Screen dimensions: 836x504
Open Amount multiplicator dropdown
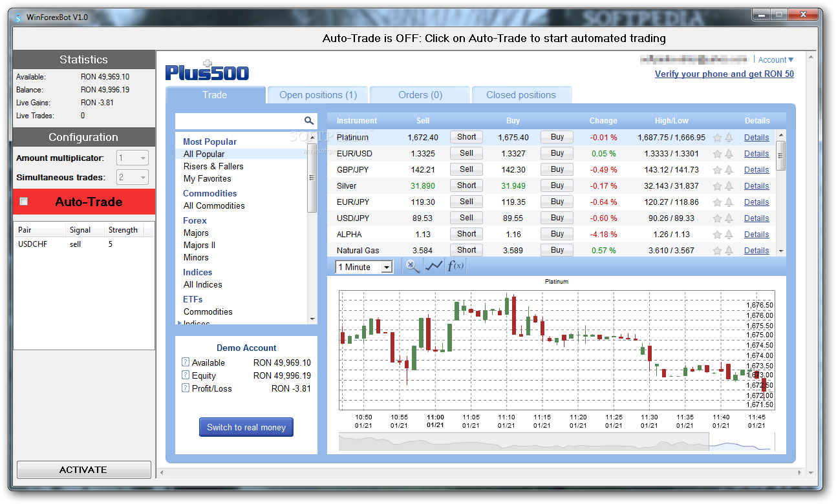(x=133, y=158)
